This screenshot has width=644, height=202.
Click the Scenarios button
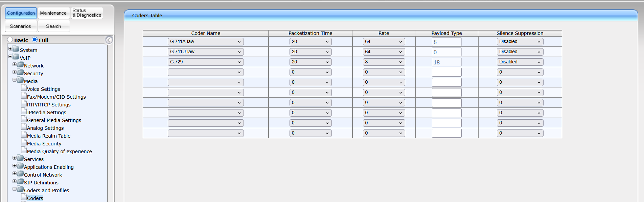(x=21, y=26)
